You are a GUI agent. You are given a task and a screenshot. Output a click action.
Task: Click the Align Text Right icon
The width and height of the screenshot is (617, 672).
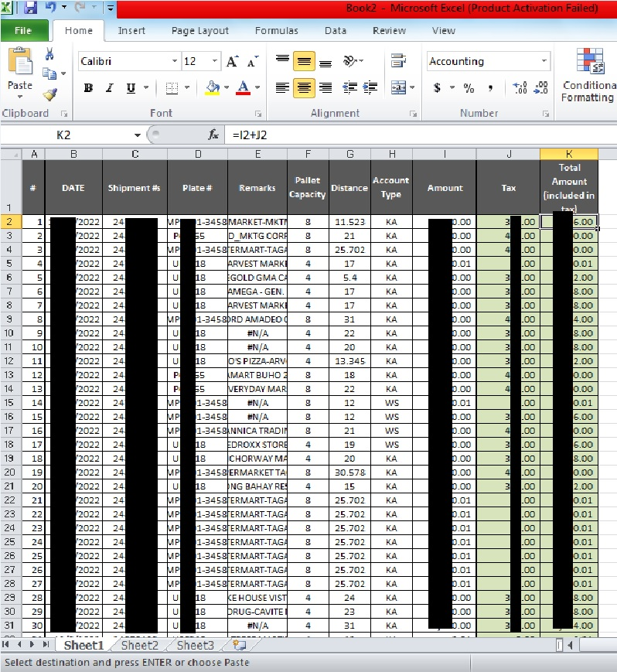click(x=326, y=88)
